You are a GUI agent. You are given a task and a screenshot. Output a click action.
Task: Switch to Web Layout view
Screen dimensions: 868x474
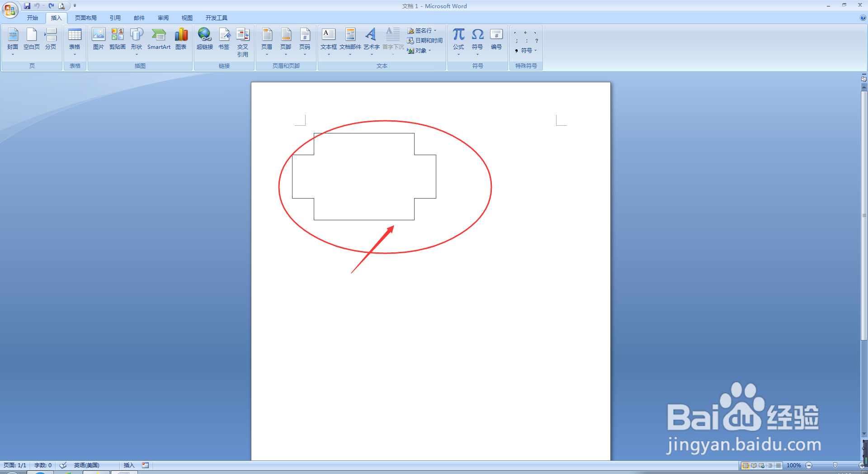pos(762,465)
